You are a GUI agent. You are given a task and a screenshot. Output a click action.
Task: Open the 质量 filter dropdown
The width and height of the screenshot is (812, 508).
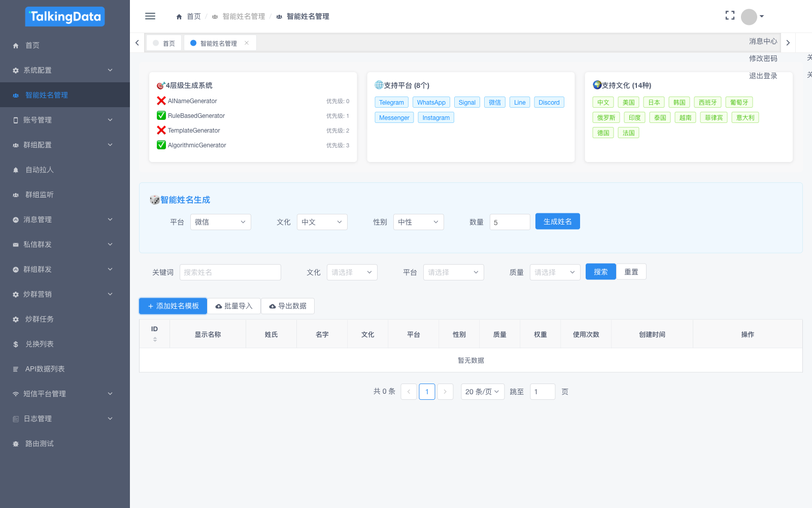click(555, 272)
